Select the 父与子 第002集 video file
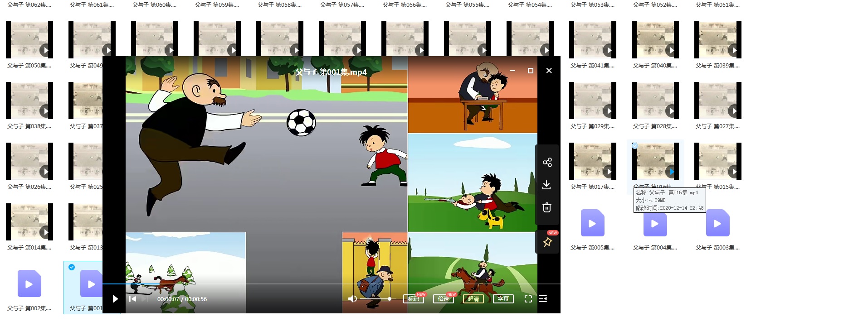The width and height of the screenshot is (868, 336). point(29,284)
